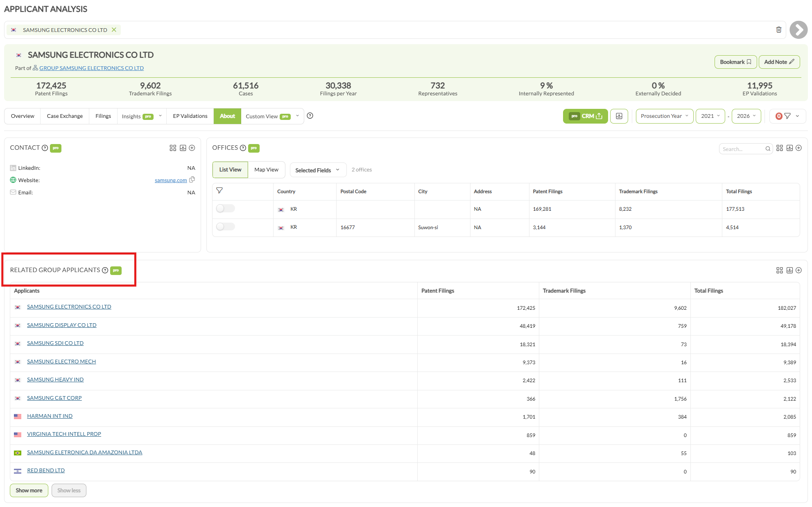This screenshot has width=812, height=507.
Task: Open the SAMSUNG DISPLAY CO LTD link
Action: click(62, 325)
